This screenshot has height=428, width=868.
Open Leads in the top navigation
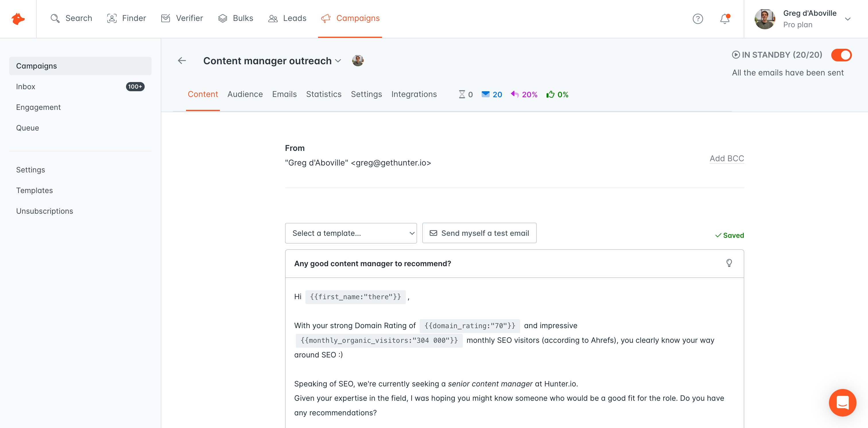tap(287, 19)
